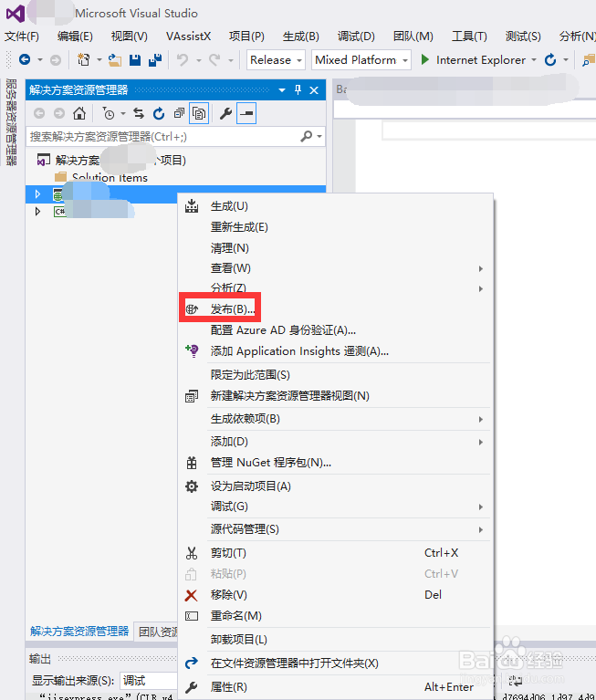Click the Navigate Backward toolbar arrow
Screen dimensions: 596x700
click(x=25, y=59)
